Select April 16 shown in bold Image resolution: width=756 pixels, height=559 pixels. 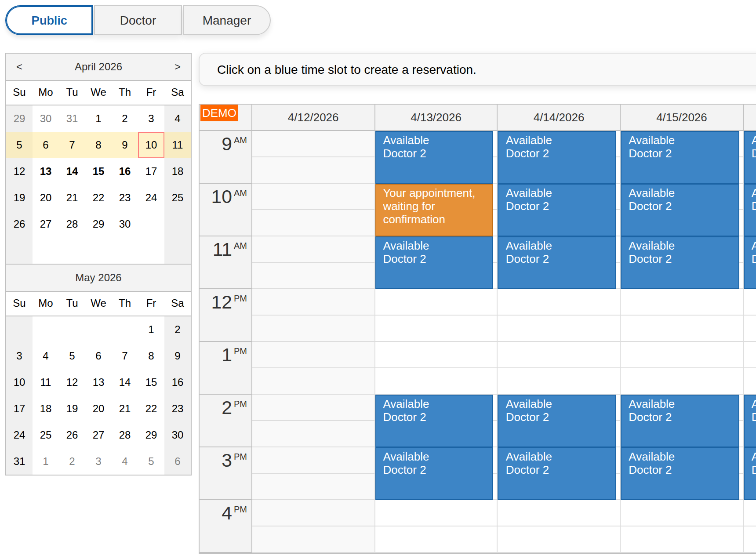(x=124, y=171)
